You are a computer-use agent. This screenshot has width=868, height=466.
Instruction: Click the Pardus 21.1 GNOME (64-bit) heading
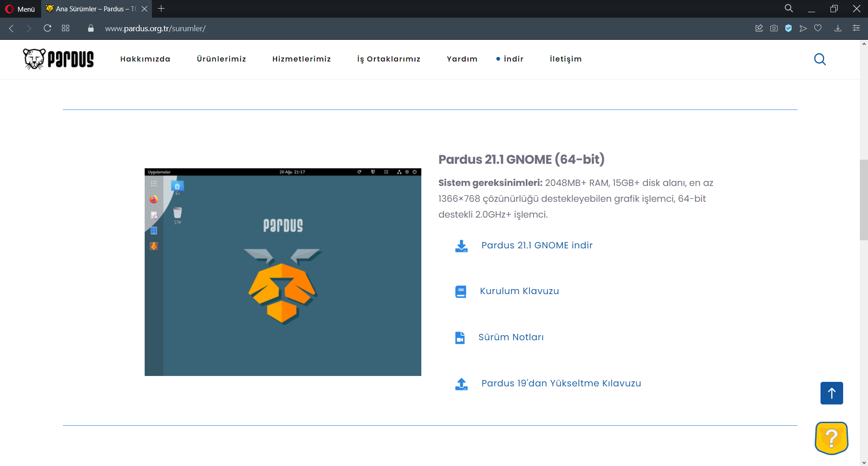point(521,159)
